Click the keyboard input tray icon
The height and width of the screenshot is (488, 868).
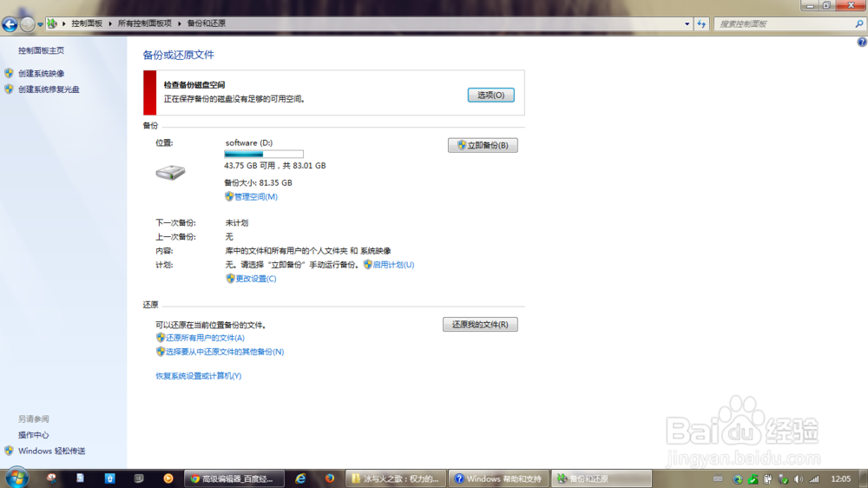(718, 479)
